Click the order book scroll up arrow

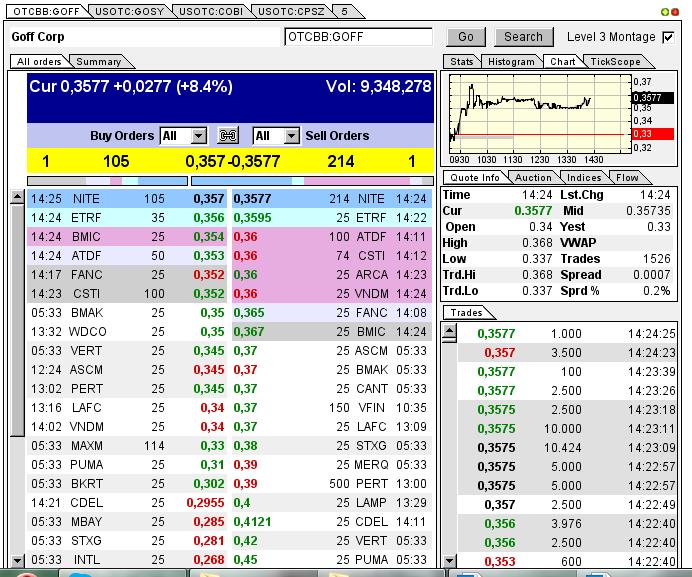(17, 196)
